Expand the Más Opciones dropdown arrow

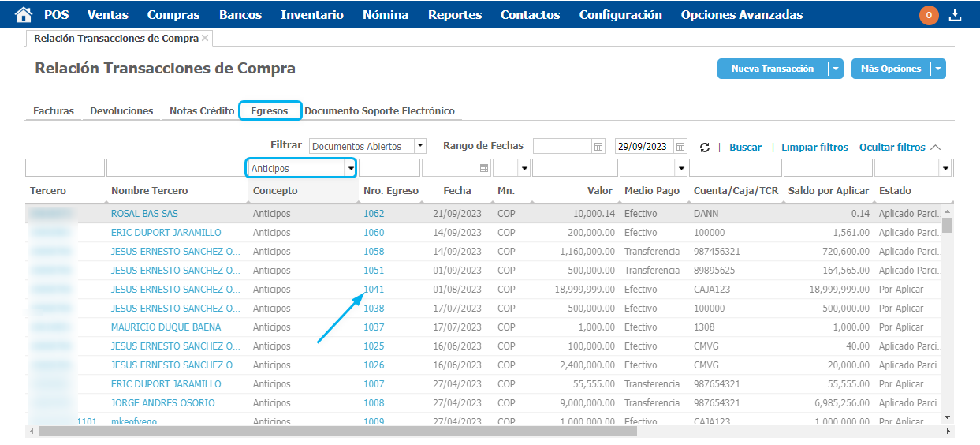pos(937,69)
